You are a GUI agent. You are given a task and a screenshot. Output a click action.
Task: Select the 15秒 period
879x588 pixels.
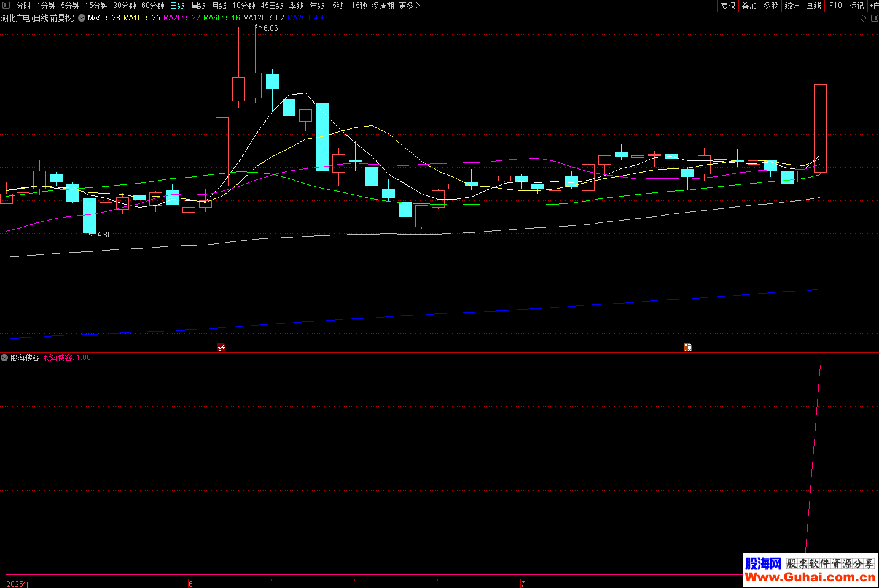[x=359, y=6]
